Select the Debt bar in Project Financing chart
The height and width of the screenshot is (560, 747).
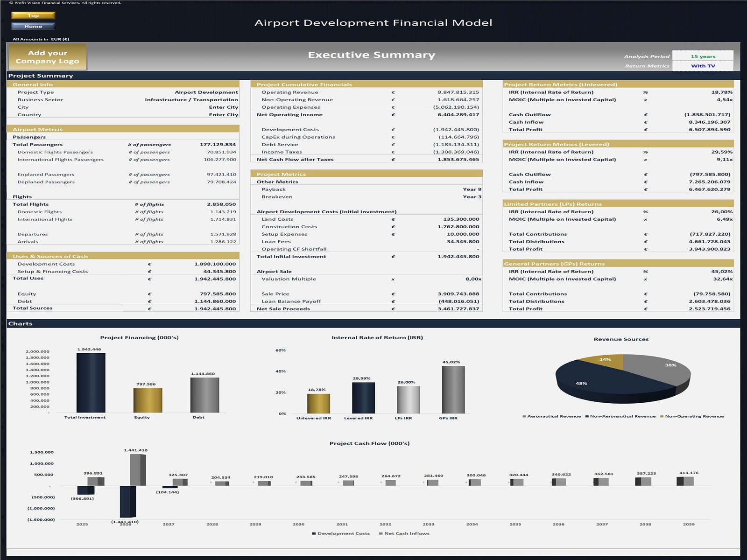click(204, 395)
